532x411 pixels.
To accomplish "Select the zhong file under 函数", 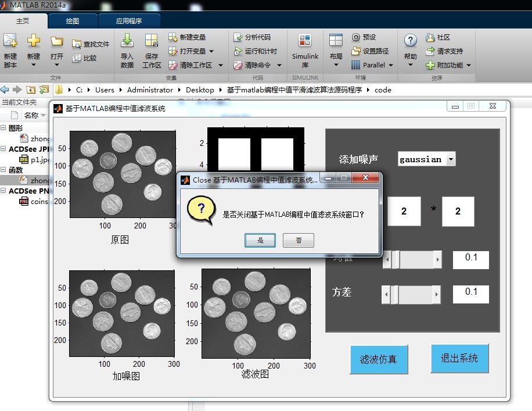I will click(x=34, y=180).
